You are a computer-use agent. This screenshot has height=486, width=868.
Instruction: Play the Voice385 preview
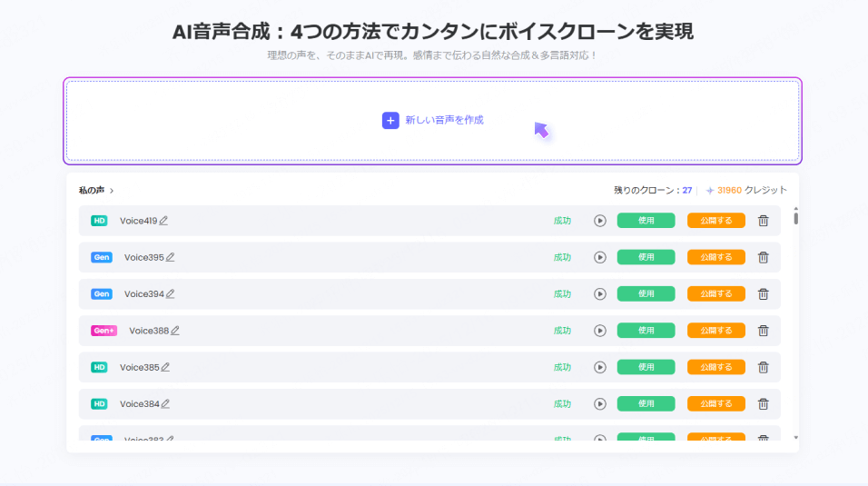point(599,367)
